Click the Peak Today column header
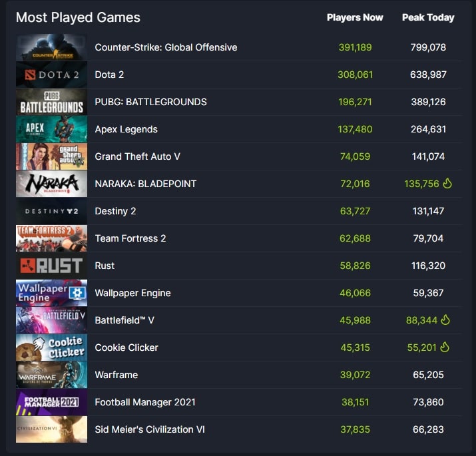The width and height of the screenshot is (476, 456). (428, 17)
